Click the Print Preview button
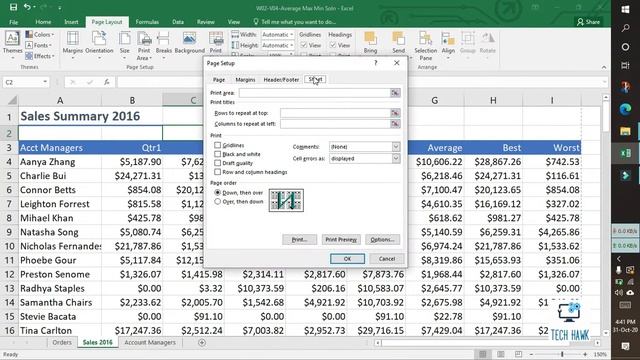This screenshot has height=360, width=640. [x=341, y=240]
